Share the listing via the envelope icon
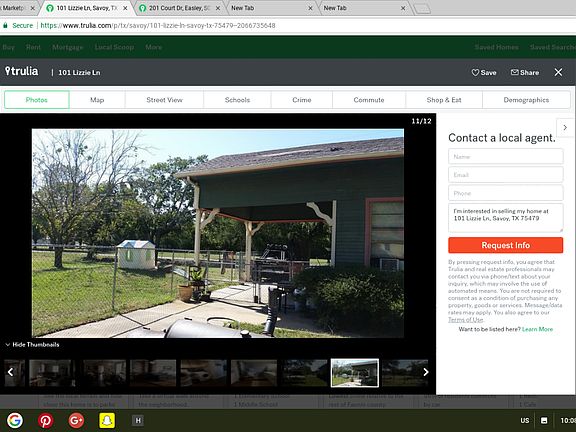Screen dimensions: 576x432 (525, 72)
